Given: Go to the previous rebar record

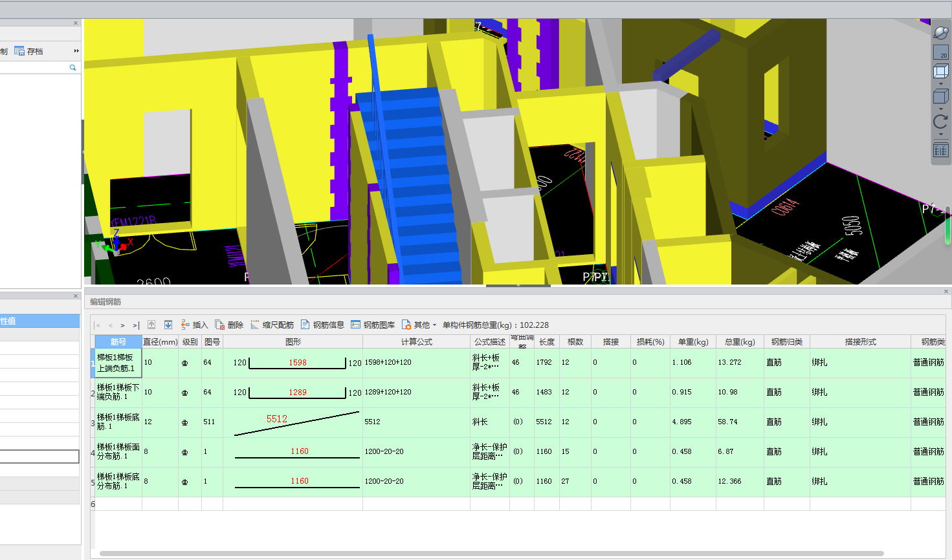Looking at the screenshot, I should (111, 325).
